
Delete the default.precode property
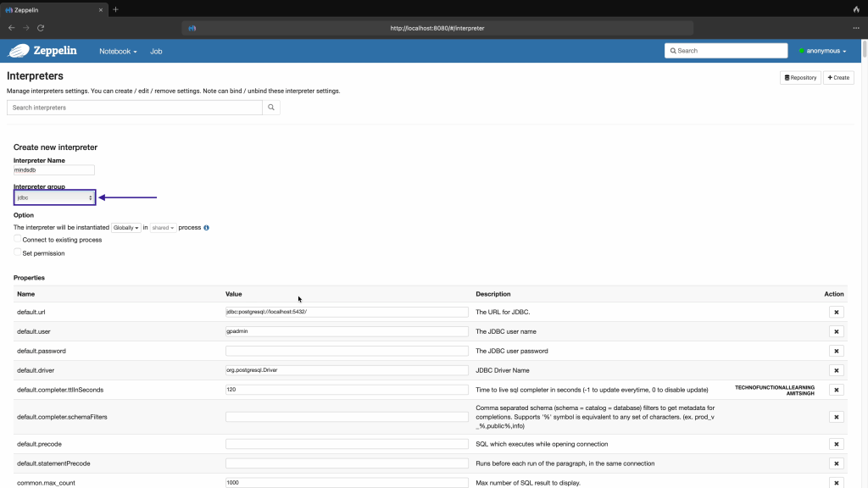pyautogui.click(x=836, y=444)
